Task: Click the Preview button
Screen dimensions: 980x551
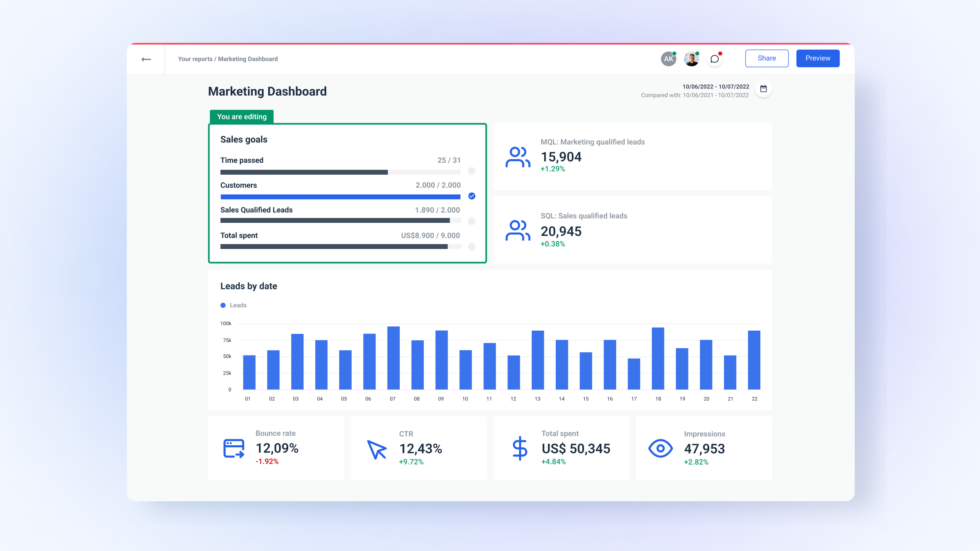Action: click(817, 58)
